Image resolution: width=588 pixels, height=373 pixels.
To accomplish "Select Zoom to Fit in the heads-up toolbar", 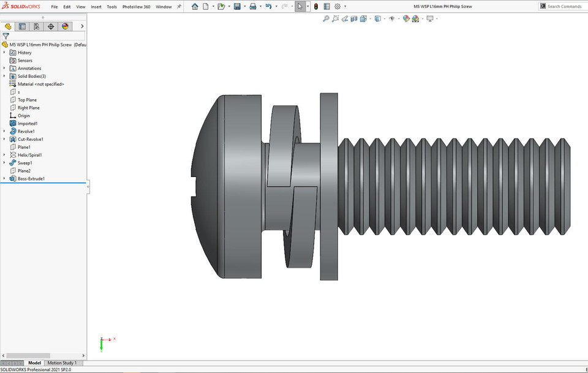I will 326,18.
